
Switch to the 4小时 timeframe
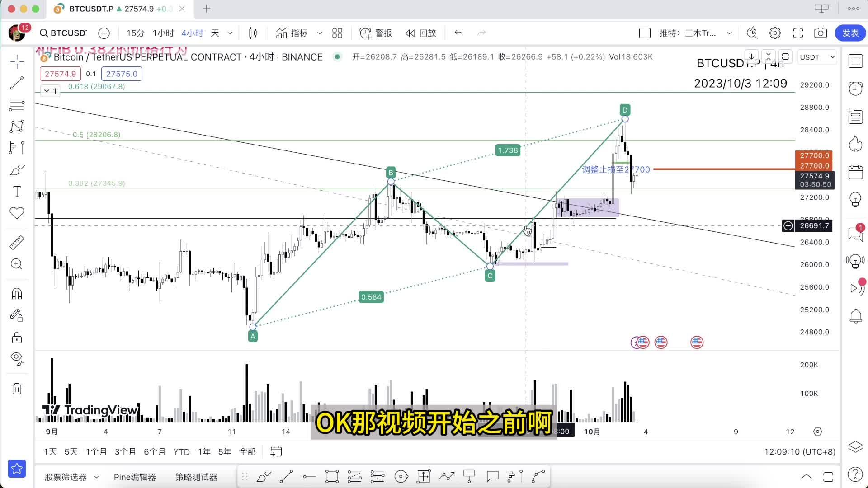click(x=192, y=33)
